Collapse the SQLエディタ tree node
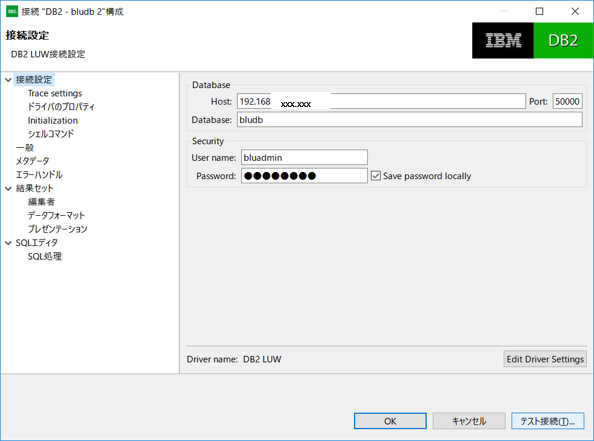This screenshot has height=441, width=594. pyautogui.click(x=8, y=243)
